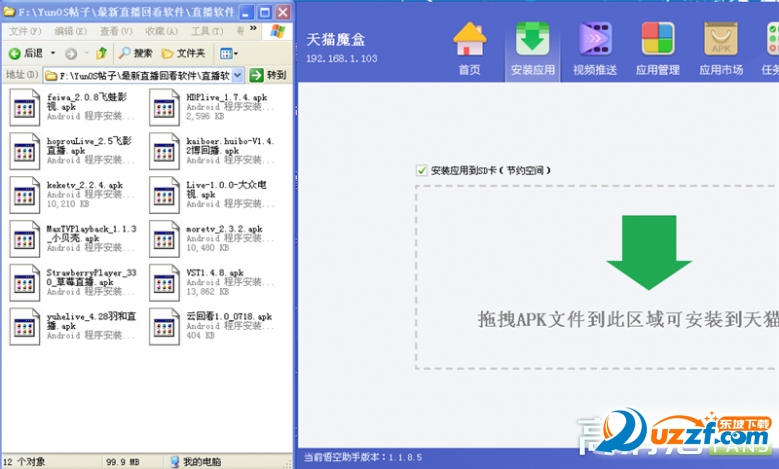
Task: Click the 搜索 search toolbar button
Action: point(136,53)
